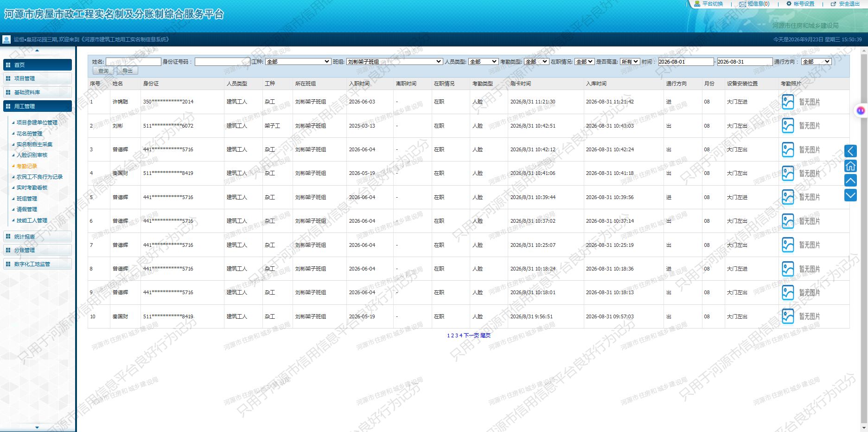Open 人脸识别审核 in the sidebar tree
Viewport: 868px width, 432px height.
pos(32,155)
